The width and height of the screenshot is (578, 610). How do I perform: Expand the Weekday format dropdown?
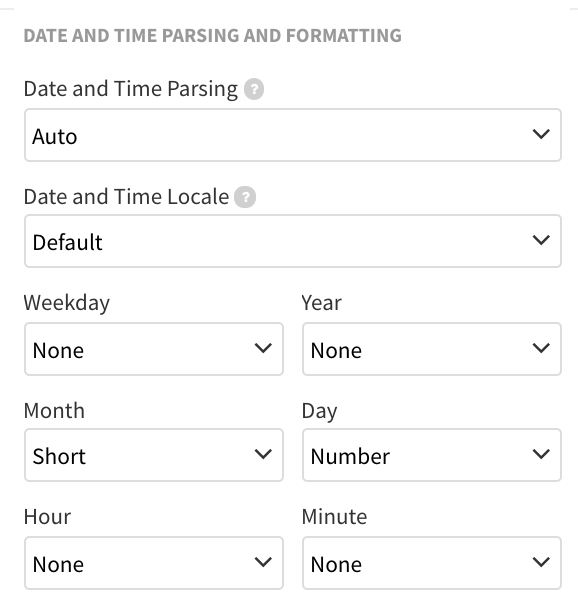coord(154,349)
